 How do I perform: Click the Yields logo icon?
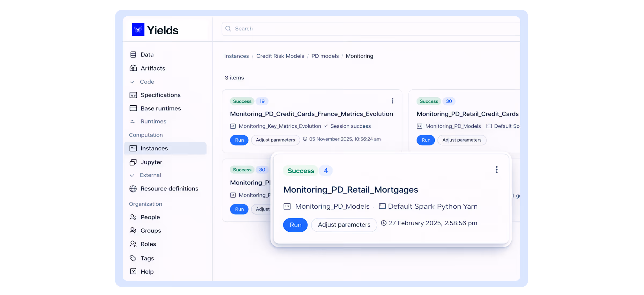[138, 29]
